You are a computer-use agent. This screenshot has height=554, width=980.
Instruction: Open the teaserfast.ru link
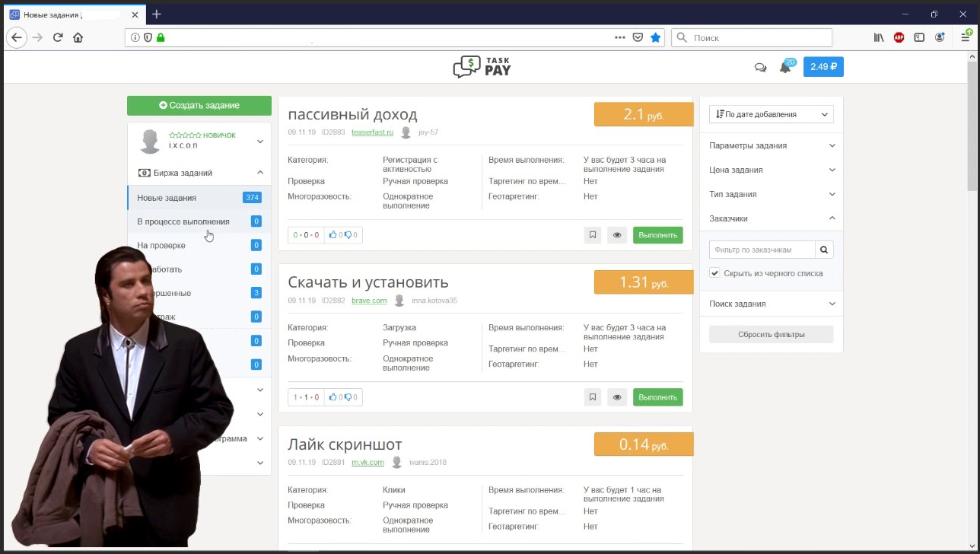click(372, 132)
